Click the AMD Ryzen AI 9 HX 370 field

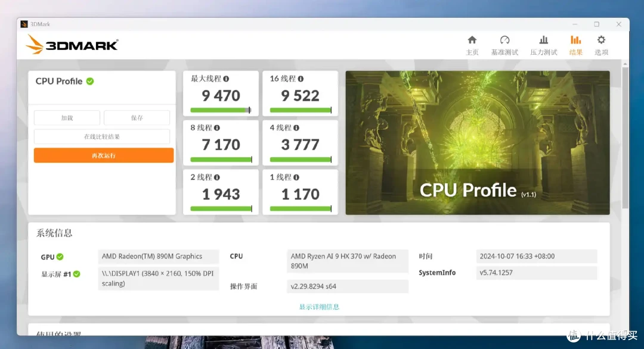point(348,261)
